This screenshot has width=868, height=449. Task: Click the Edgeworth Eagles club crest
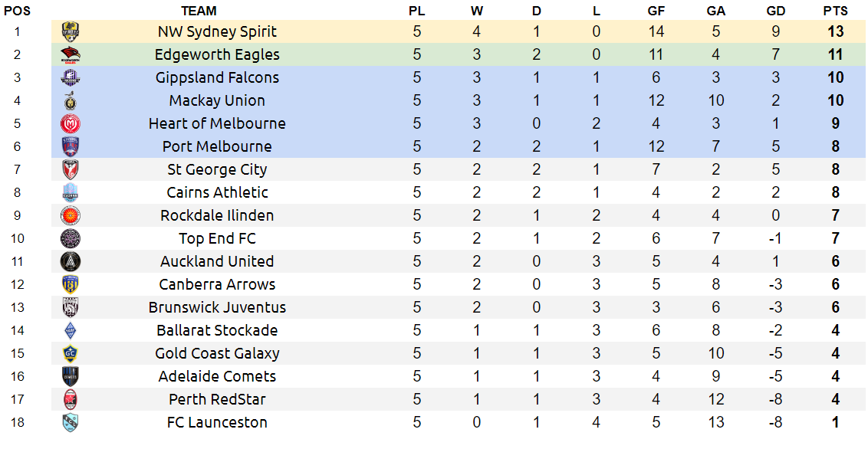pyautogui.click(x=71, y=54)
